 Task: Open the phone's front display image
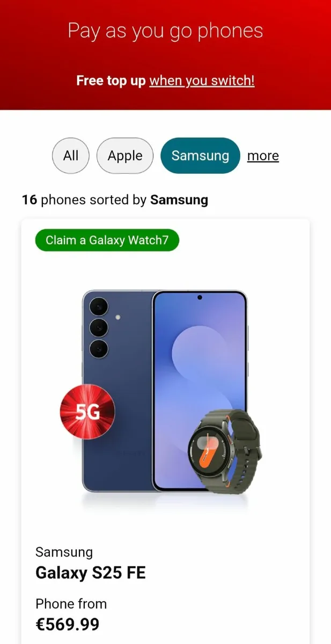pos(200,390)
